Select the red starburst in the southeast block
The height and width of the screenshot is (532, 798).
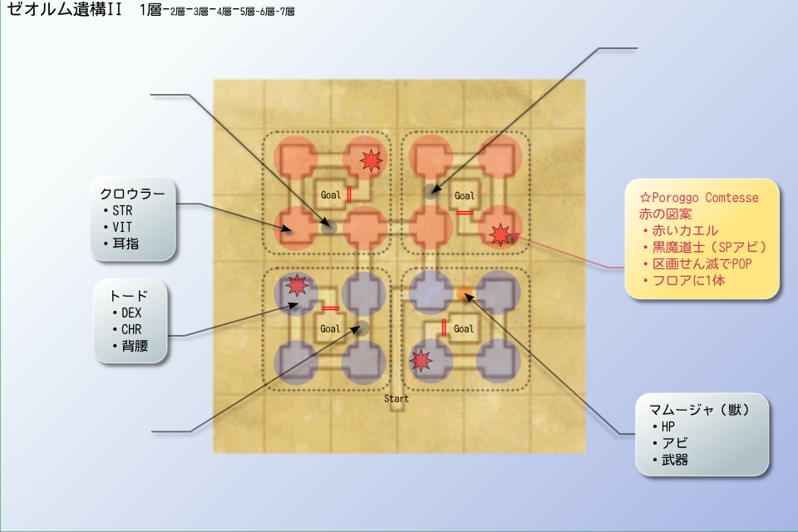(x=421, y=360)
